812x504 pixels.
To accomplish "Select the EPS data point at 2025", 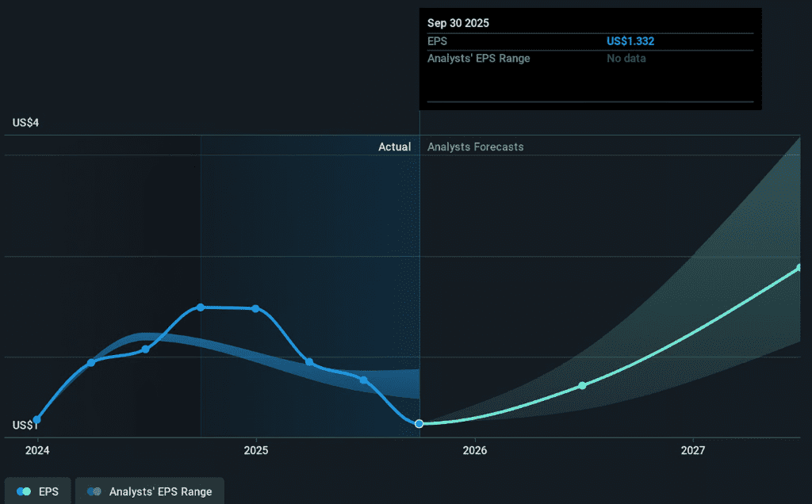I will pos(255,308).
